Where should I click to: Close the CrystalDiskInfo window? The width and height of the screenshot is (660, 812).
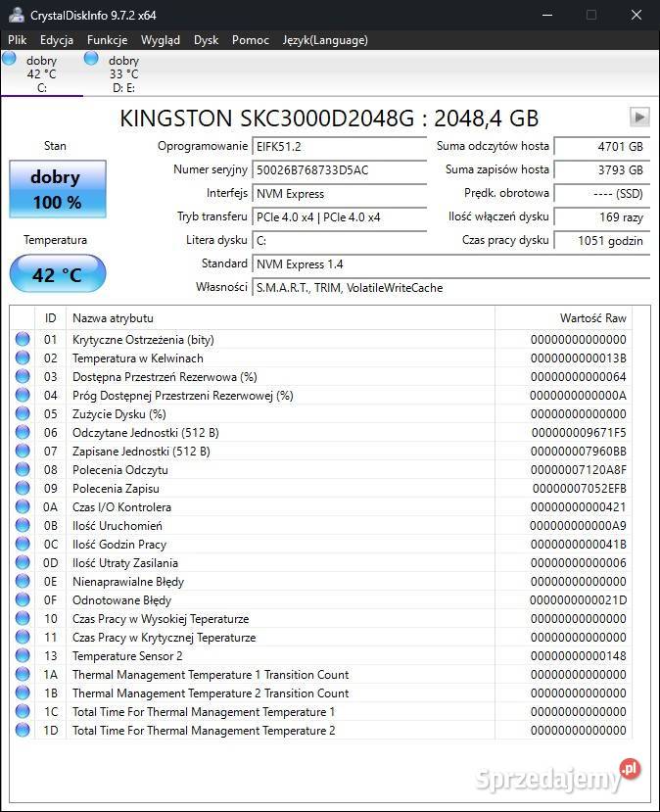(x=636, y=15)
